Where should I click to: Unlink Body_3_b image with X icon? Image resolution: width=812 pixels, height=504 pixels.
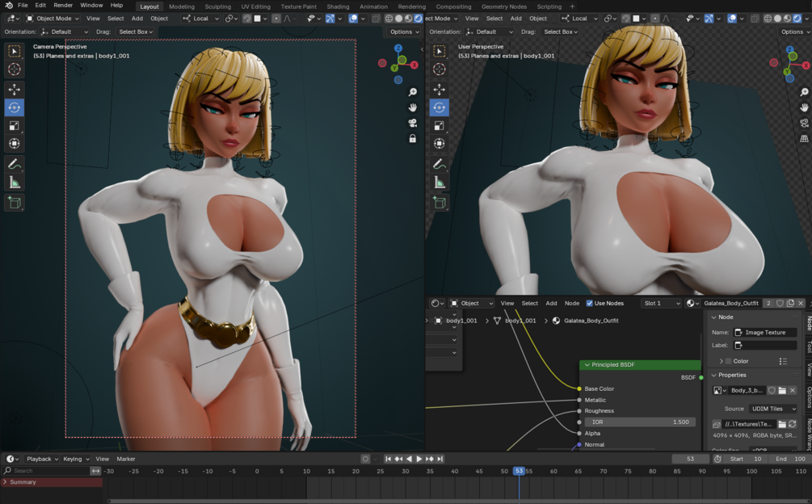(793, 391)
